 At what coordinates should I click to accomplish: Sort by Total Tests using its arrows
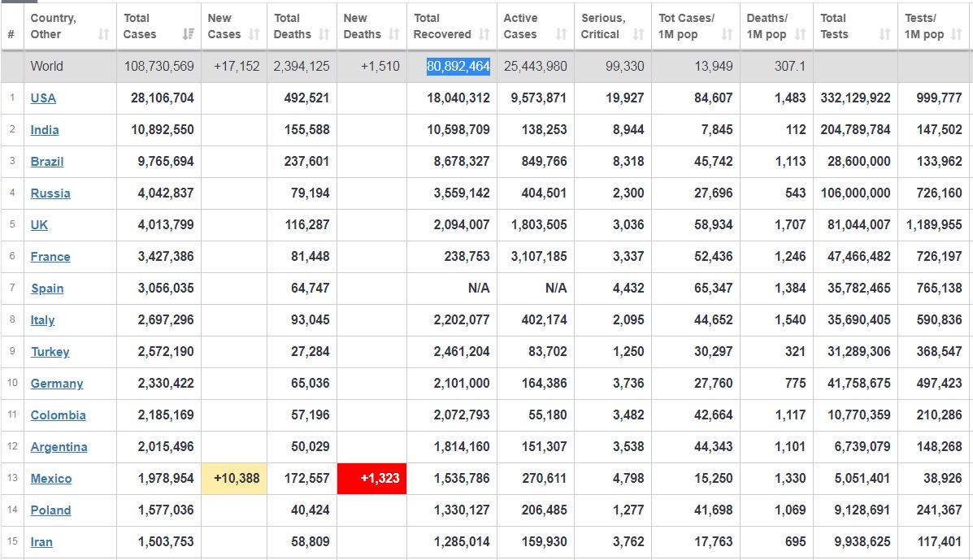pyautogui.click(x=885, y=34)
